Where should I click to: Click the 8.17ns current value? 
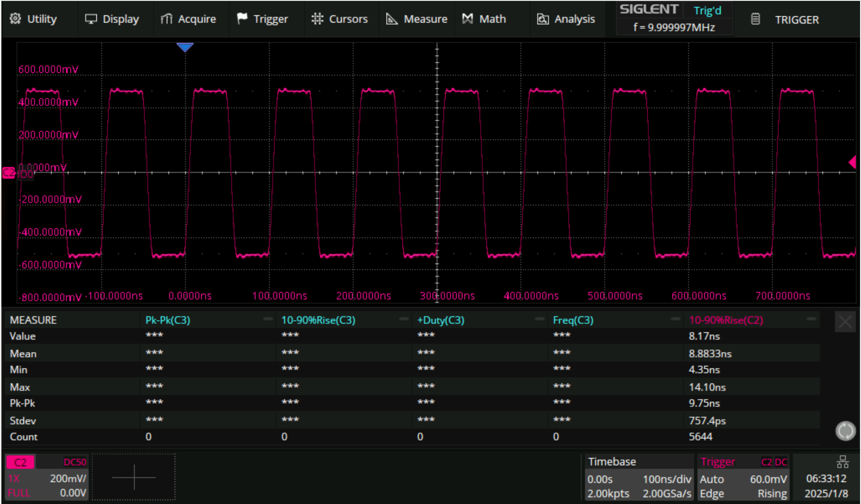(704, 336)
